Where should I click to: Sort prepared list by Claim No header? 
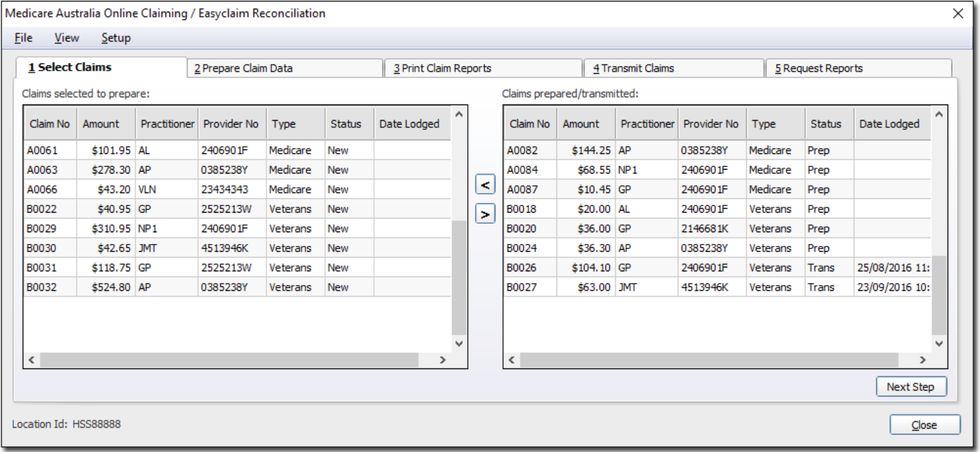pos(530,124)
